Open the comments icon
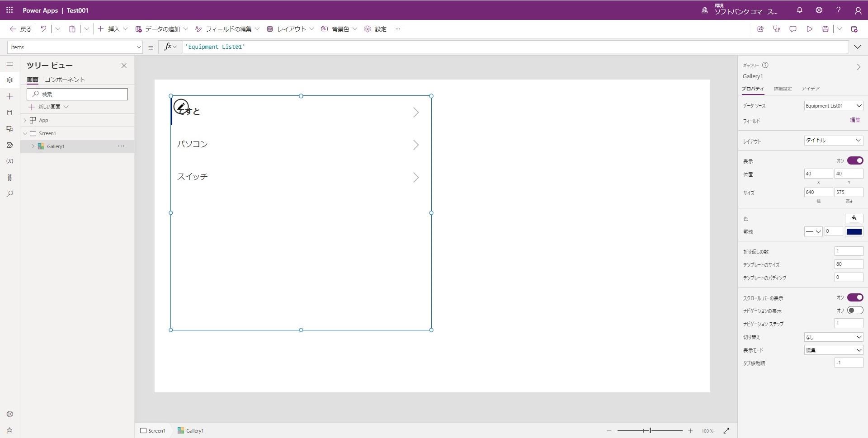The width and height of the screenshot is (868, 438). click(x=793, y=29)
